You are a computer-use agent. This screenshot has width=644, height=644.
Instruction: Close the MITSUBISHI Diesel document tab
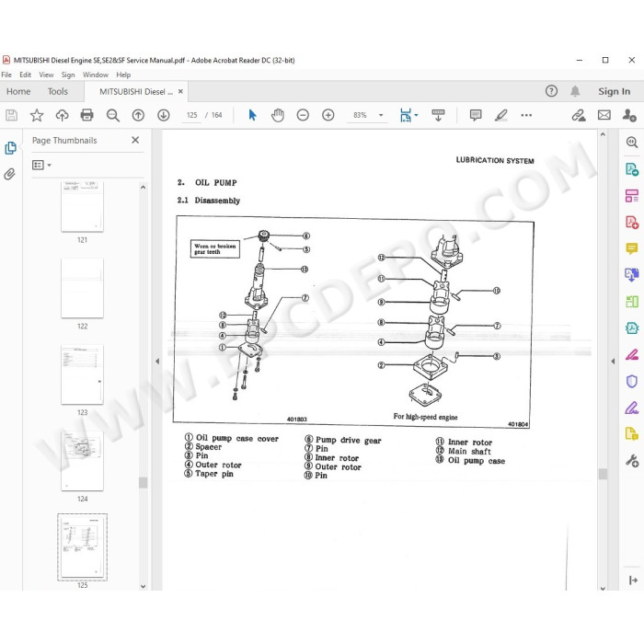[x=180, y=92]
